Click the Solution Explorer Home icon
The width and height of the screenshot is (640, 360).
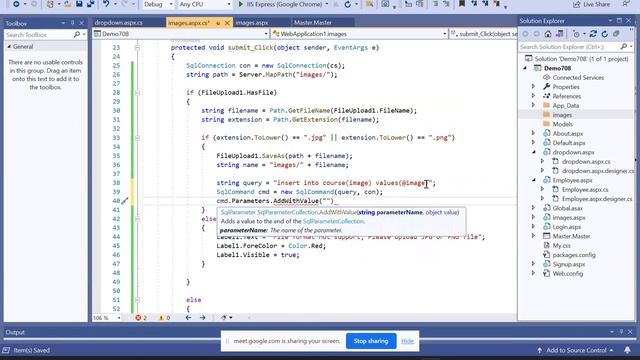[x=548, y=34]
